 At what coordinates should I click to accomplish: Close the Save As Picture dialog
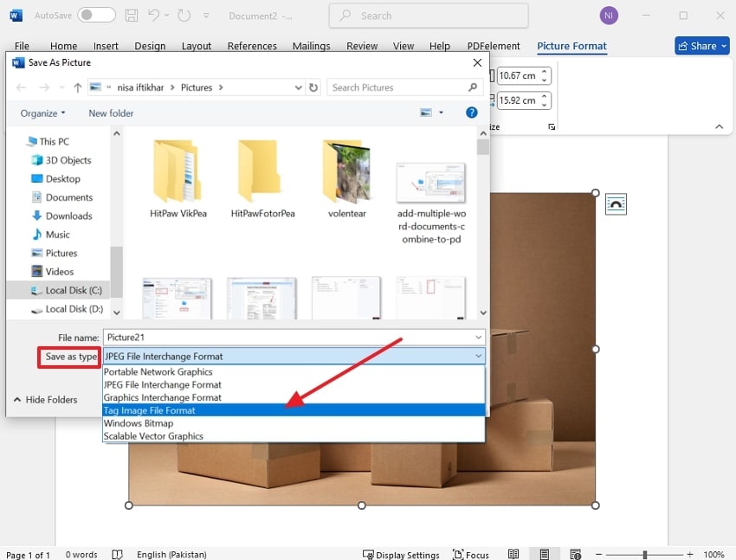coord(477,62)
